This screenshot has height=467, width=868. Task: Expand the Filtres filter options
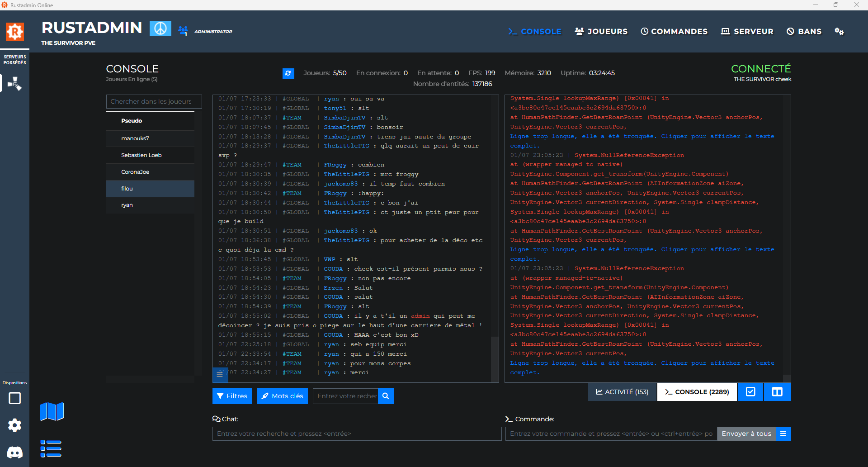[x=232, y=396]
